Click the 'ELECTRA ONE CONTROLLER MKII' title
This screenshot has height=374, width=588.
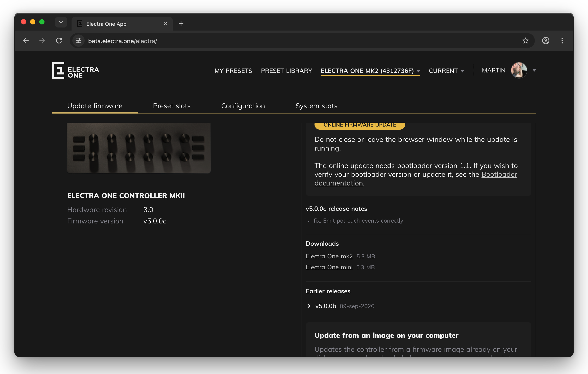[x=126, y=196]
